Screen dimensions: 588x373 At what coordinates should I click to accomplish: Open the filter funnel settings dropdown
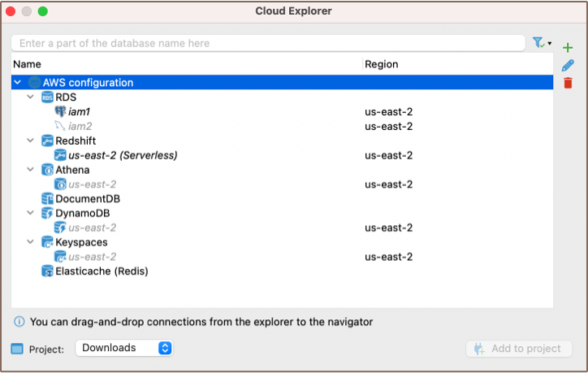tap(541, 43)
